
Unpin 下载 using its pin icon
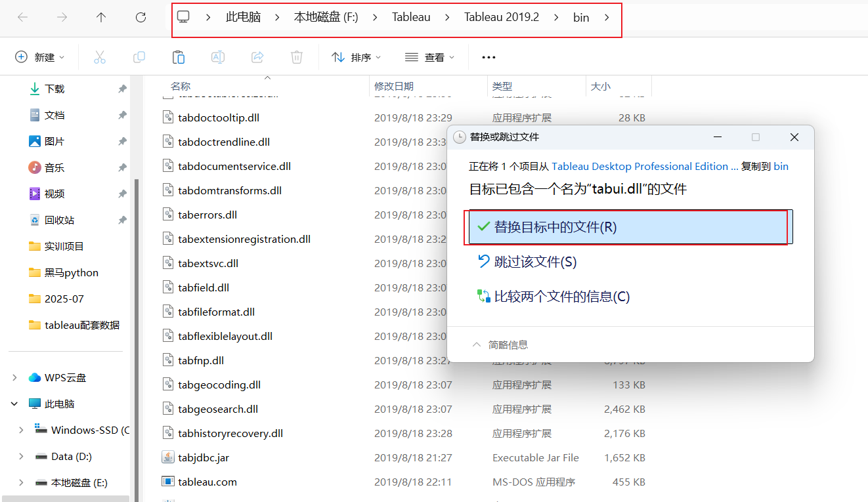[122, 89]
